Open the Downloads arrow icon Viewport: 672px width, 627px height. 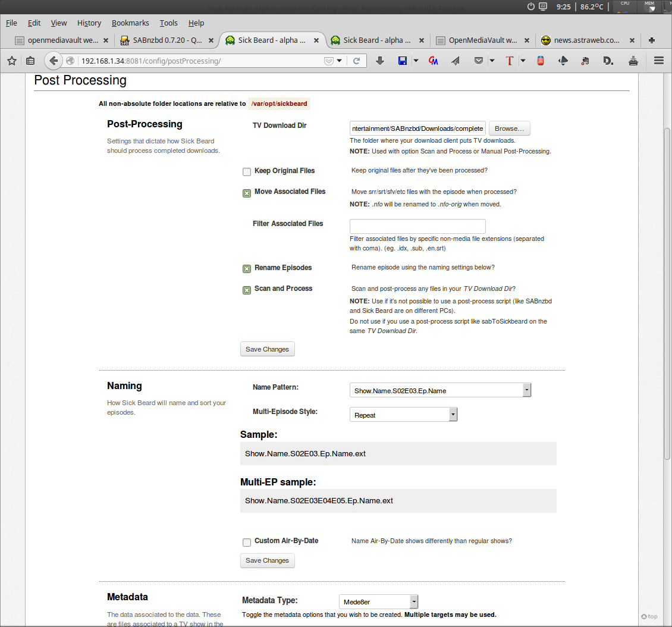pyautogui.click(x=380, y=61)
